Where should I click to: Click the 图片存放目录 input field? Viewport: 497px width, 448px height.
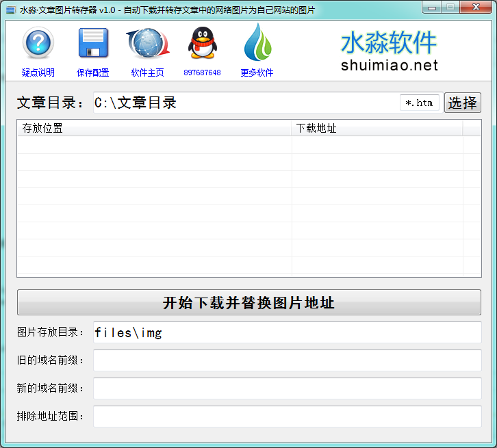pos(288,332)
